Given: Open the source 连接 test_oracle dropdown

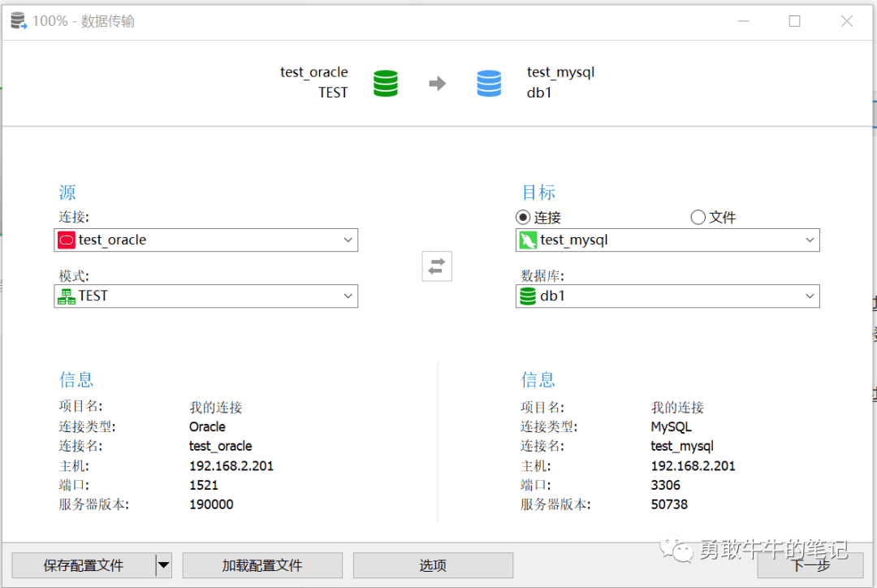Looking at the screenshot, I should pos(348,240).
